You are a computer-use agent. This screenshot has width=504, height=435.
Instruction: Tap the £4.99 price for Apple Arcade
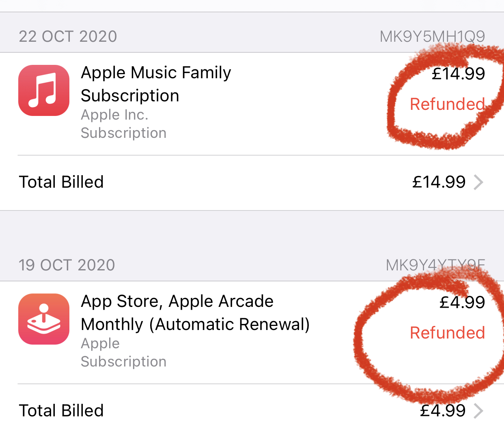tap(462, 302)
